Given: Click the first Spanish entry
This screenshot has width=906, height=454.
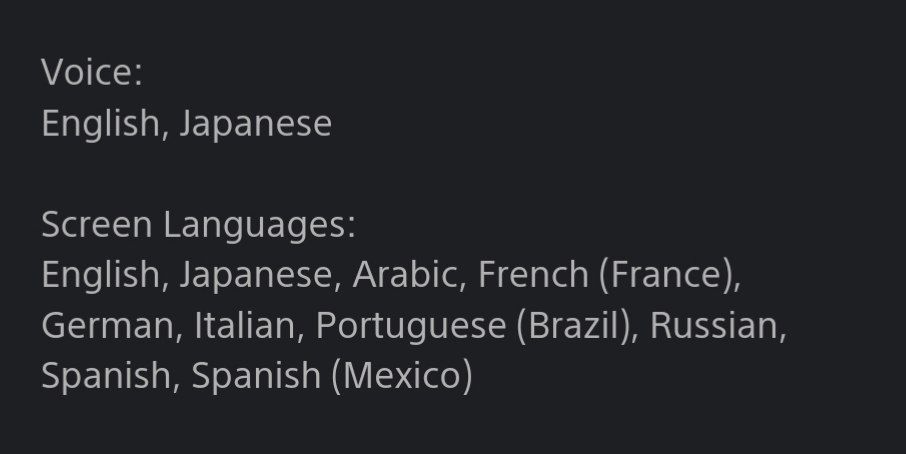Looking at the screenshot, I should tap(107, 377).
